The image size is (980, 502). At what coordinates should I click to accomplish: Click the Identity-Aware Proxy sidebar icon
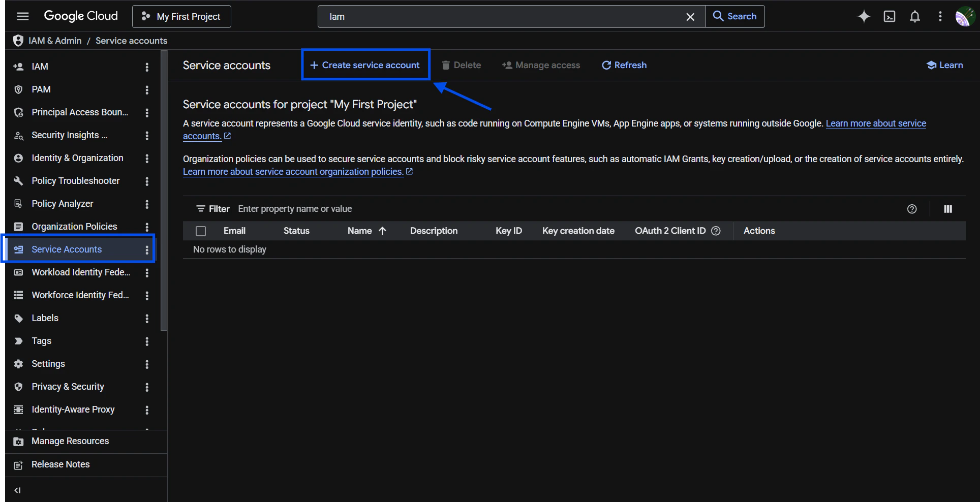point(18,410)
